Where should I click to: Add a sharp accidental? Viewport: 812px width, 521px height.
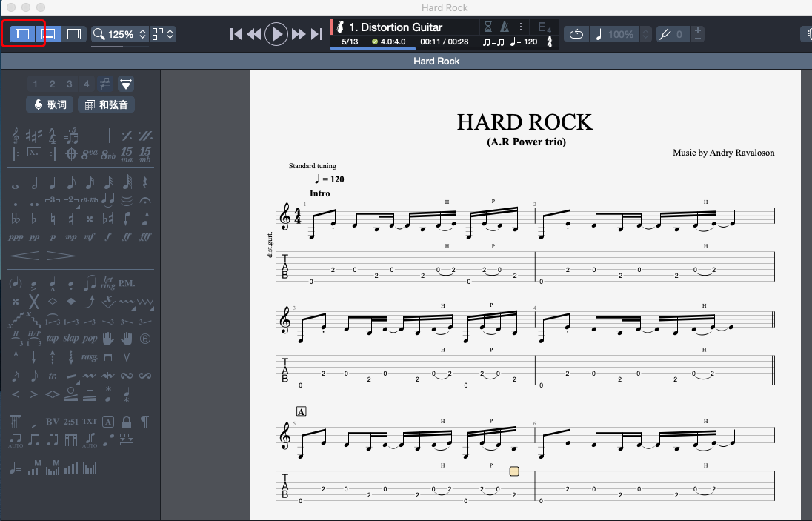(x=70, y=219)
